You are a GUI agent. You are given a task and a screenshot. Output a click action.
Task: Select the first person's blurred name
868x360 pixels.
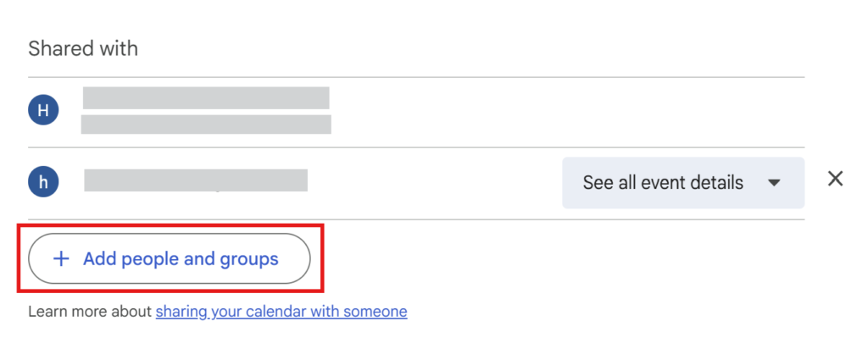coord(206,98)
